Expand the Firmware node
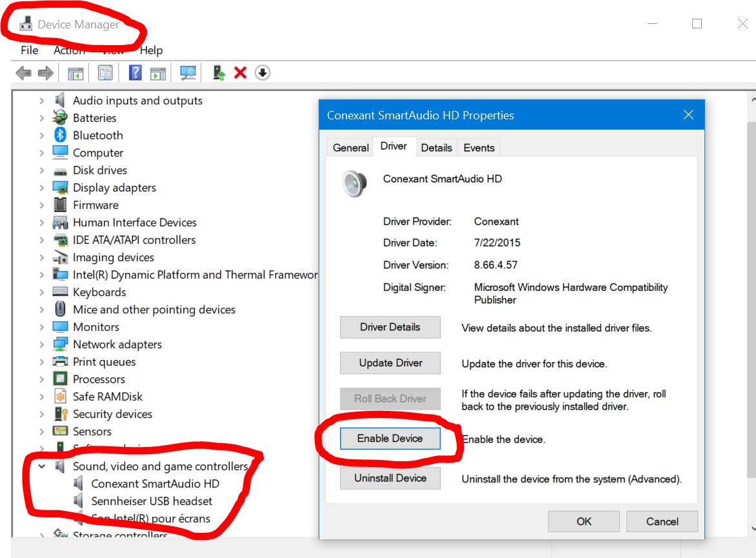This screenshot has height=558, width=756. [x=42, y=205]
